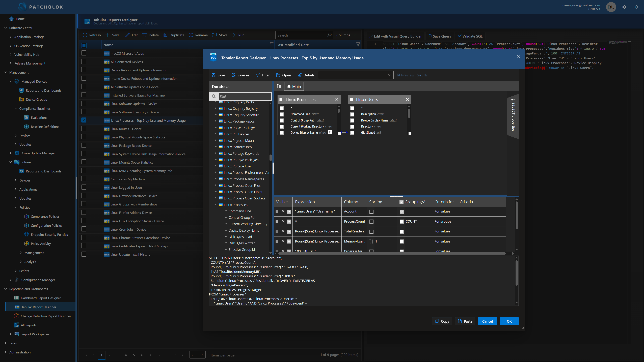Check the Command Line column in Linux Processes
This screenshot has height=362, width=644.
(x=282, y=114)
